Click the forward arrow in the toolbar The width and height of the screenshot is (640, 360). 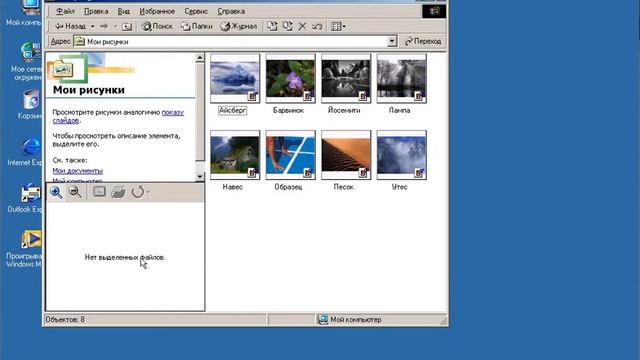point(104,27)
